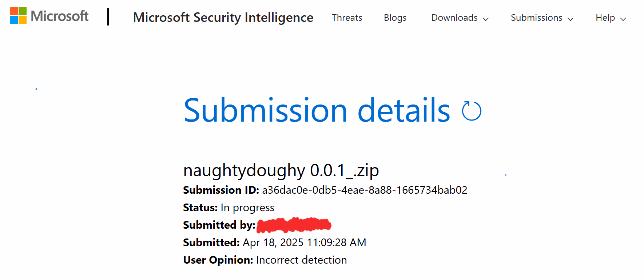Click the Microsoft four-square logo icon

coord(18,16)
